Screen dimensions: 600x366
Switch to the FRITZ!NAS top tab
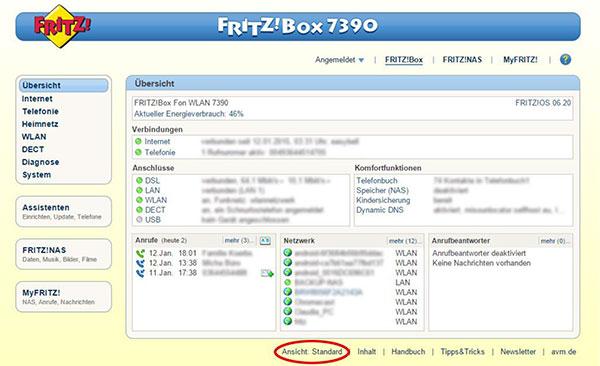[x=462, y=60]
